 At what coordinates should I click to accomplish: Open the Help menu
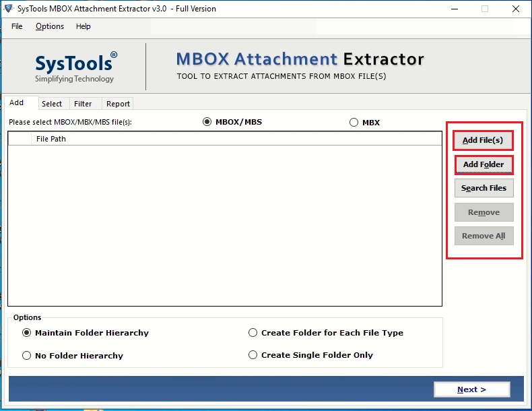click(x=83, y=26)
